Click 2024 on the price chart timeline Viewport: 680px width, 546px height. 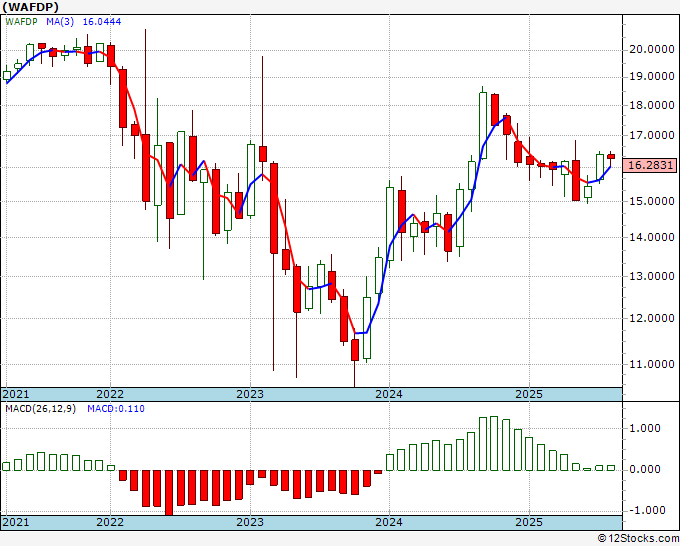click(389, 394)
